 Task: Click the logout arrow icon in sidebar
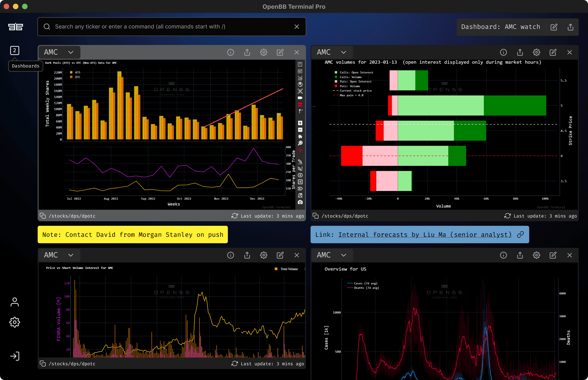pyautogui.click(x=14, y=356)
